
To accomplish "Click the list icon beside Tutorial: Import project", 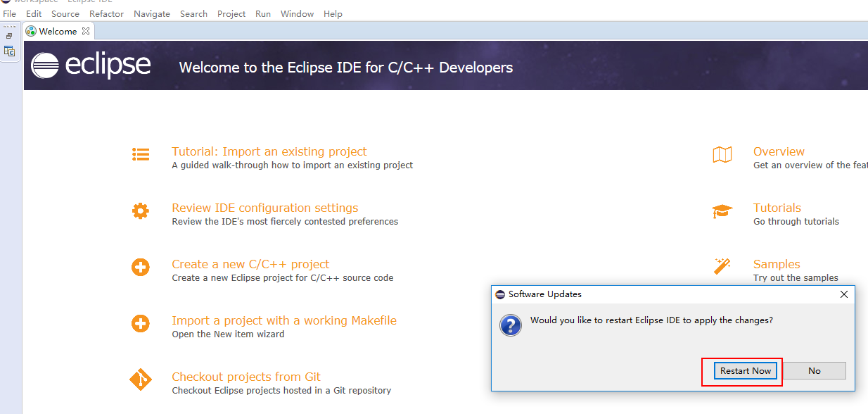I will (141, 155).
